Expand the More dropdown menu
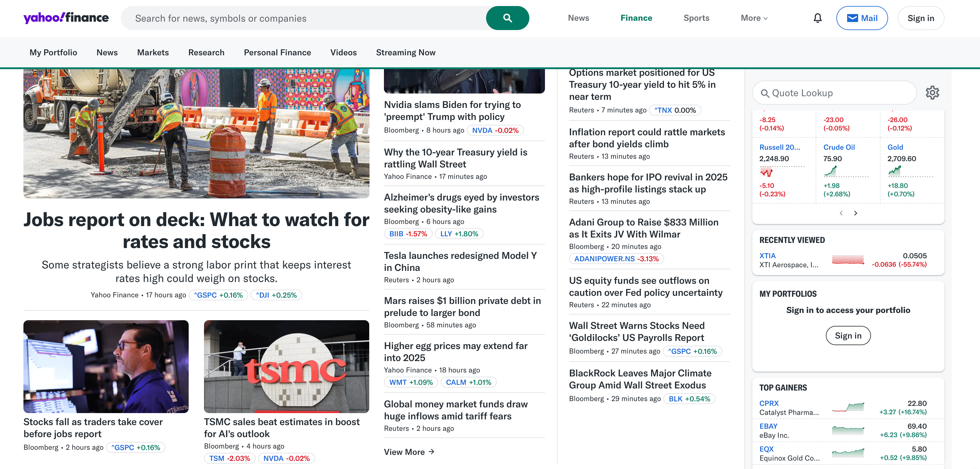This screenshot has width=980, height=469. 754,18
